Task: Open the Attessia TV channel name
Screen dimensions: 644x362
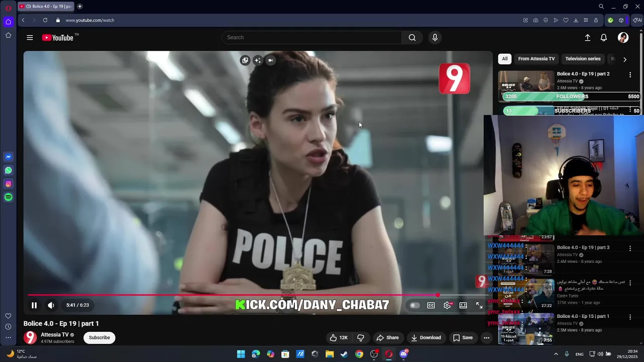Action: coord(55,335)
